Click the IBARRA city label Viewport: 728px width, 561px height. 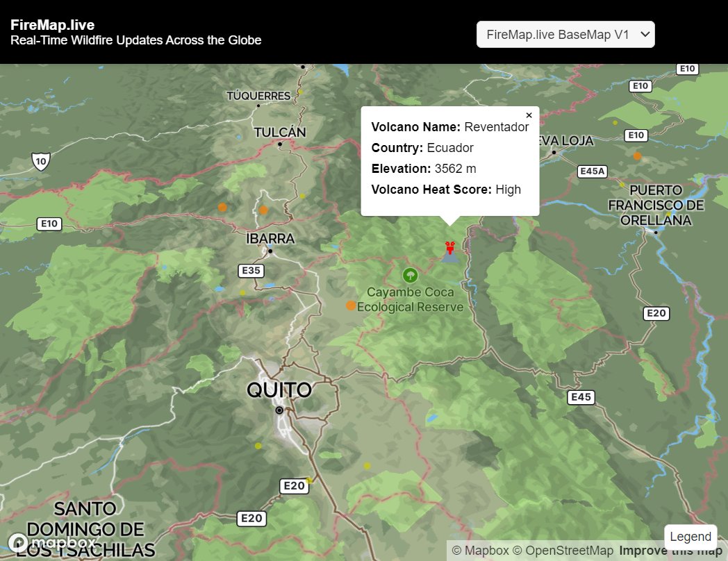click(x=270, y=239)
